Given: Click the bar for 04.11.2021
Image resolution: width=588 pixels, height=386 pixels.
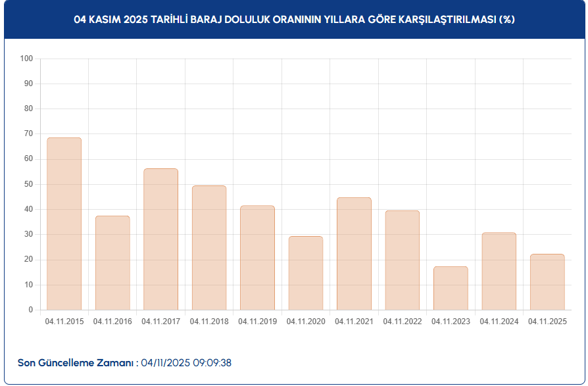Looking at the screenshot, I should (354, 254).
